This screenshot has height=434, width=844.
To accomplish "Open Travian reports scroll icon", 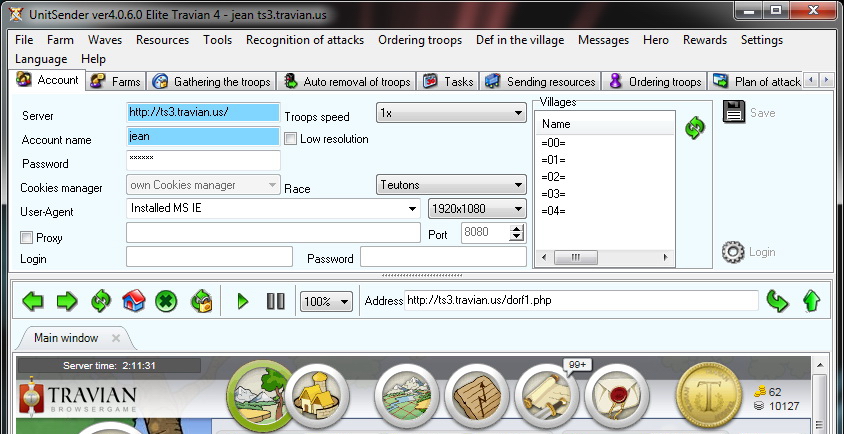I will [546, 396].
